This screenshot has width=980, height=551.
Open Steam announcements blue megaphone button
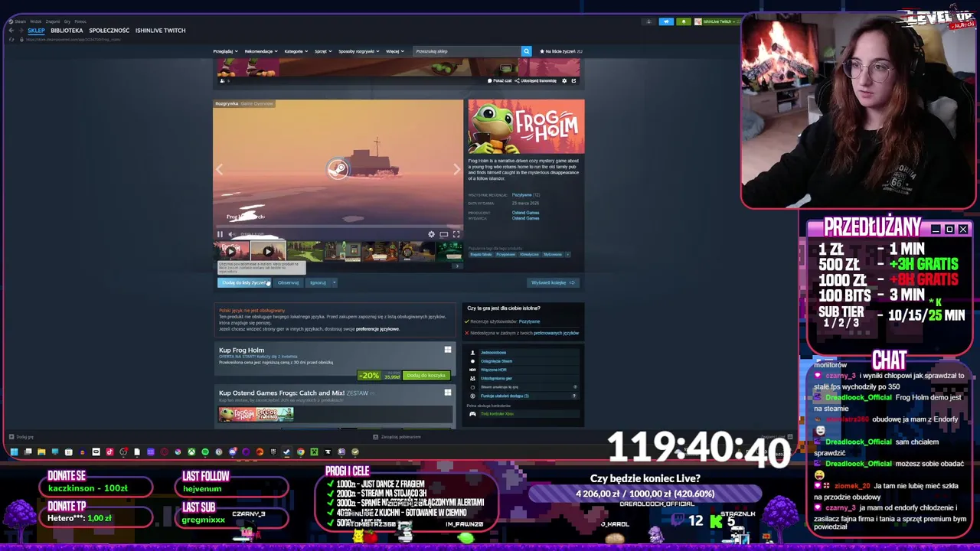666,21
